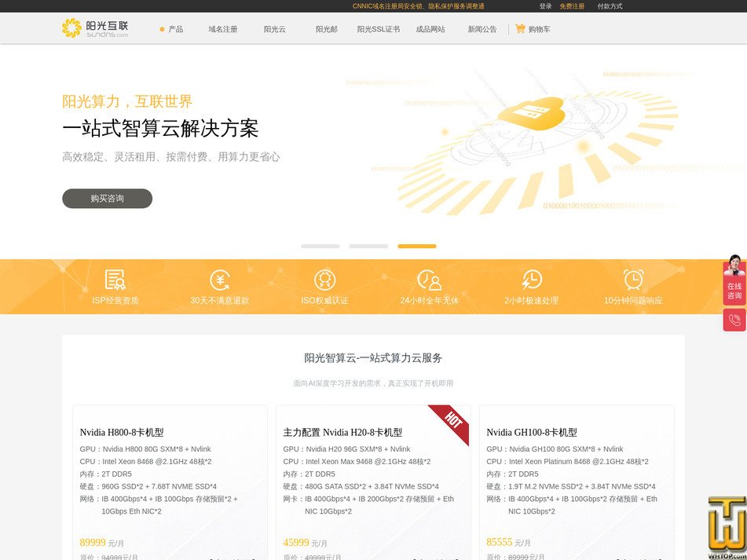Viewport: 747px width, 560px height.
Task: Switch to the first banner slide indicator
Action: click(320, 246)
